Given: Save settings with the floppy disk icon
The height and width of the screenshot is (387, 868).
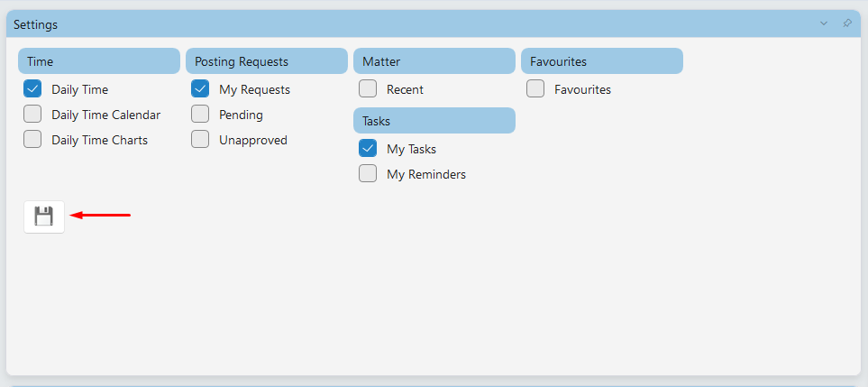Looking at the screenshot, I should point(44,217).
